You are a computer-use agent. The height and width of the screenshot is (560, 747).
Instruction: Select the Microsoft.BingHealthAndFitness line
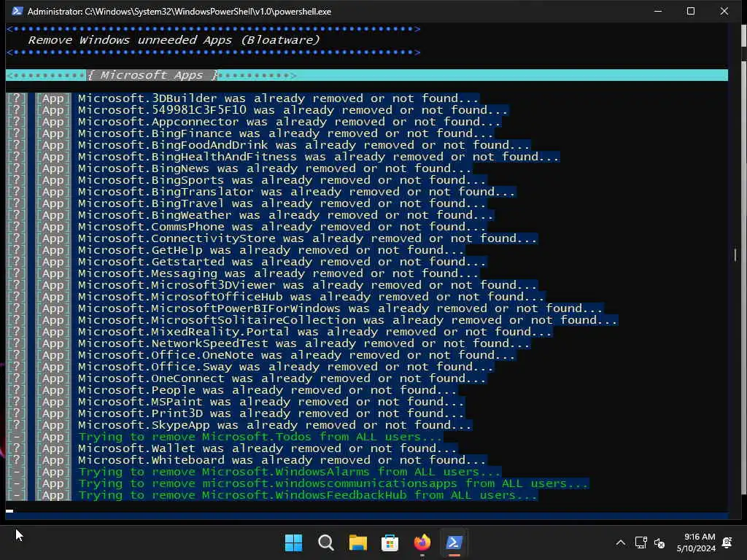(318, 157)
